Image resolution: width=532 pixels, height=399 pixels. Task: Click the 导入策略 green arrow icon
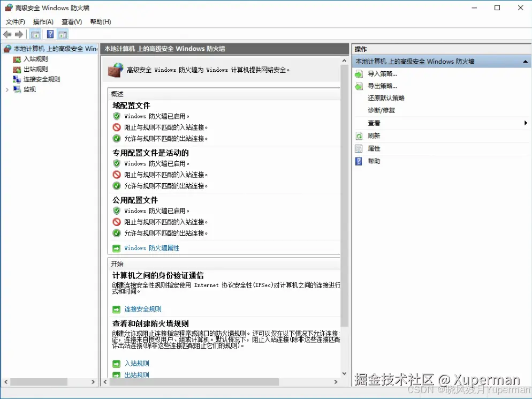pos(359,74)
